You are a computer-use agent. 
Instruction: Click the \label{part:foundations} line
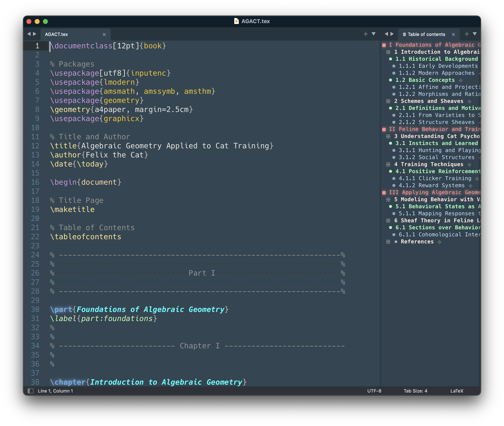103,319
